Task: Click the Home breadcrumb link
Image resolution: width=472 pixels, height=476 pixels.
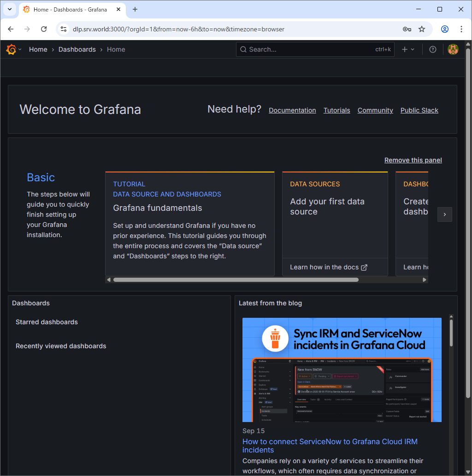Action: coord(38,49)
